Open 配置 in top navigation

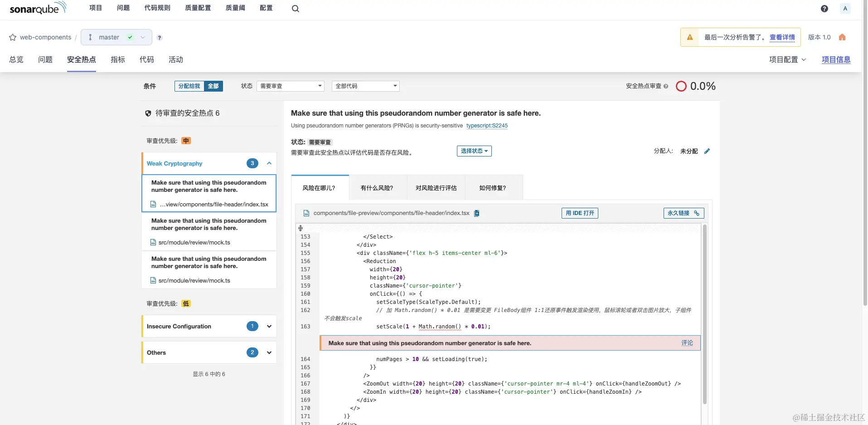point(266,8)
